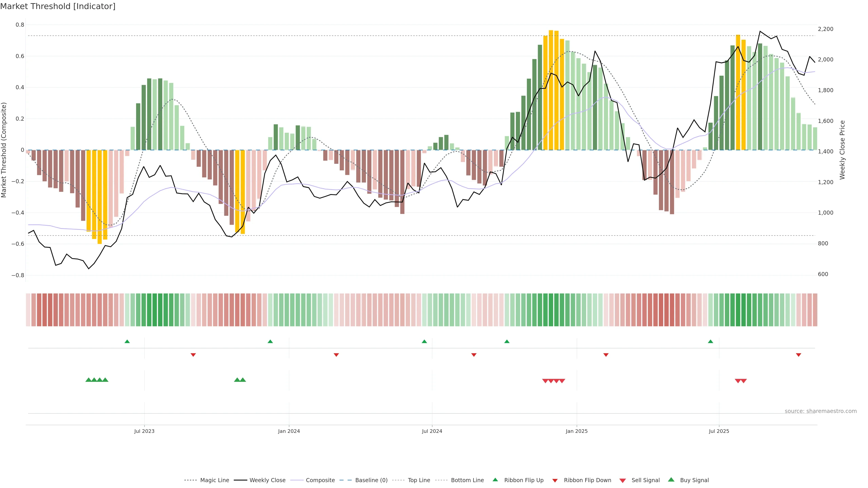Click Top Line legend label

[419, 480]
